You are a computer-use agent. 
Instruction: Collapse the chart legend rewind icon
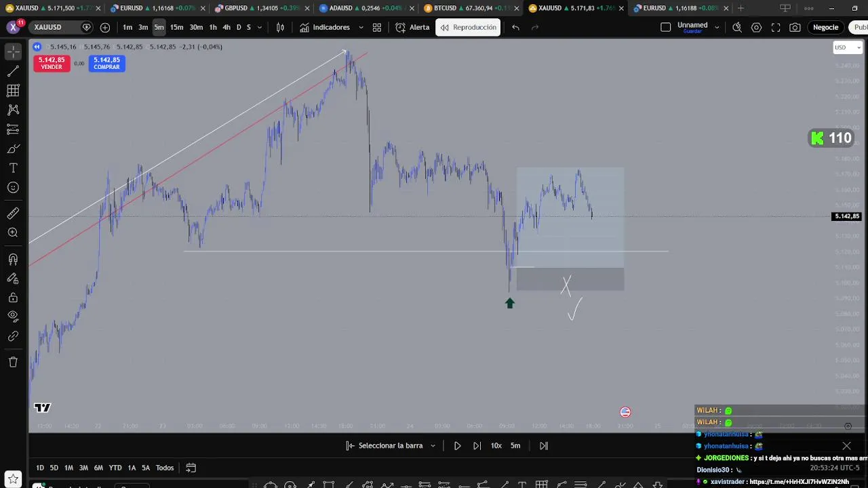pyautogui.click(x=37, y=47)
